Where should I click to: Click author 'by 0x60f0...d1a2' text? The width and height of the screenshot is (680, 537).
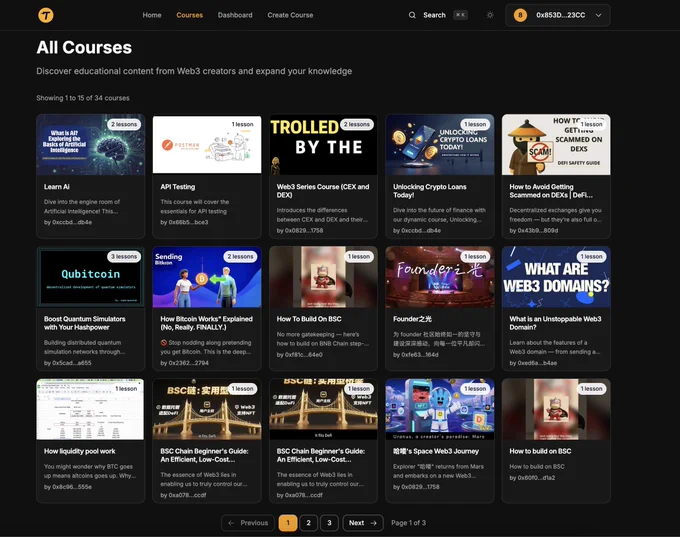point(532,478)
